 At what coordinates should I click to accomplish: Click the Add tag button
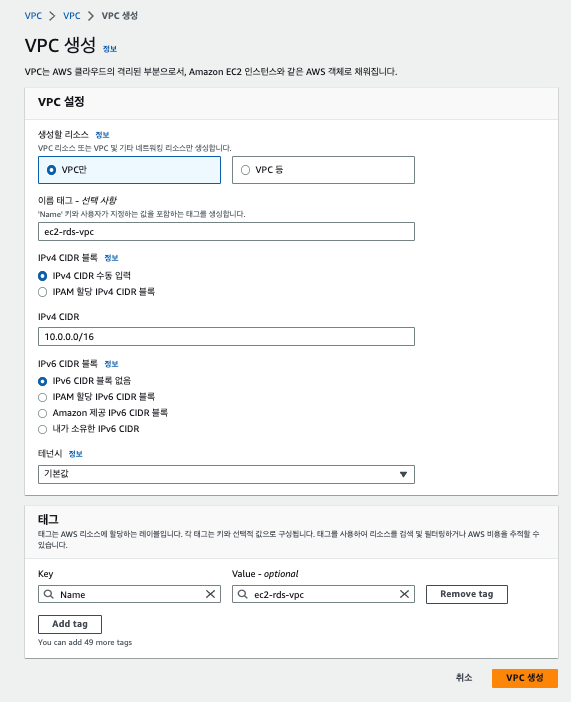click(70, 624)
